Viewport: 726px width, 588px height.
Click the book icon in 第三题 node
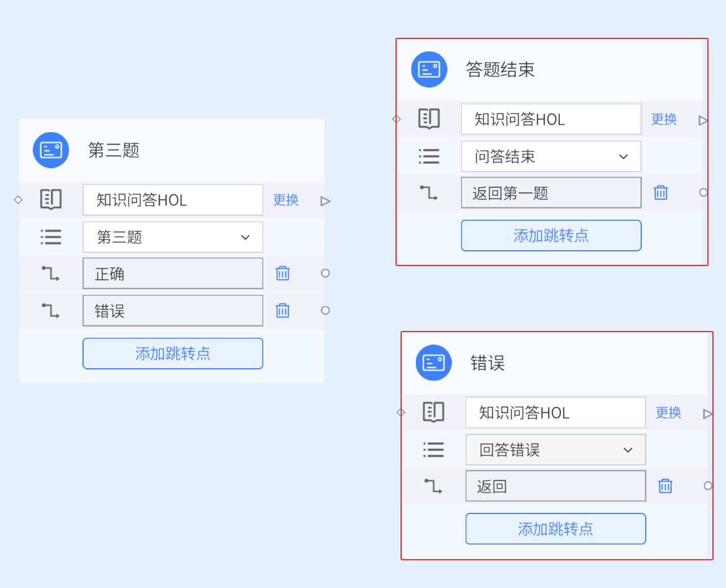click(51, 199)
